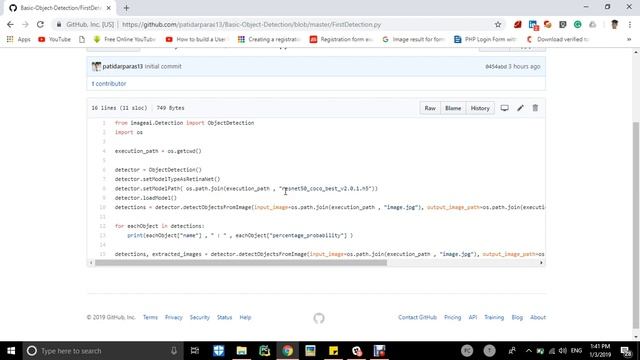Open Help footer link
The height and width of the screenshot is (360, 640).
coord(245,317)
